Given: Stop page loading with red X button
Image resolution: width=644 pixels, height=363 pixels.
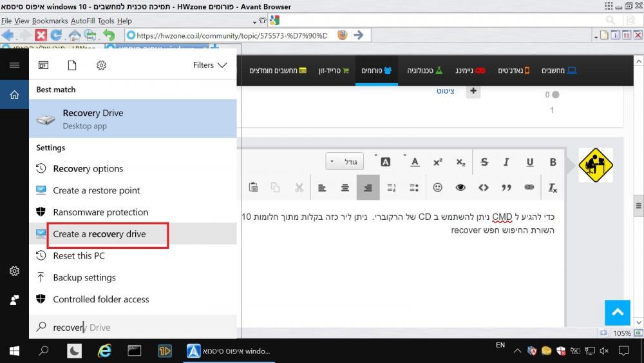Looking at the screenshot, I should (x=41, y=35).
